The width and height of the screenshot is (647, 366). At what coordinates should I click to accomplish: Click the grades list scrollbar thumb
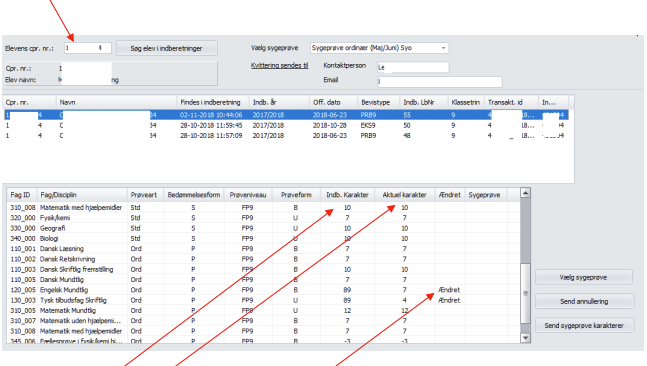(525, 293)
